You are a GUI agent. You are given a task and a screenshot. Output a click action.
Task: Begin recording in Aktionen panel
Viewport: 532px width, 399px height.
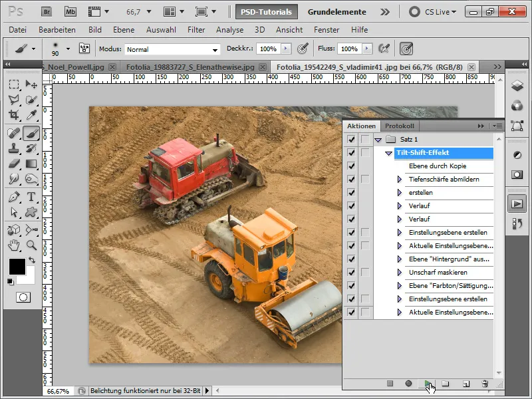point(408,384)
